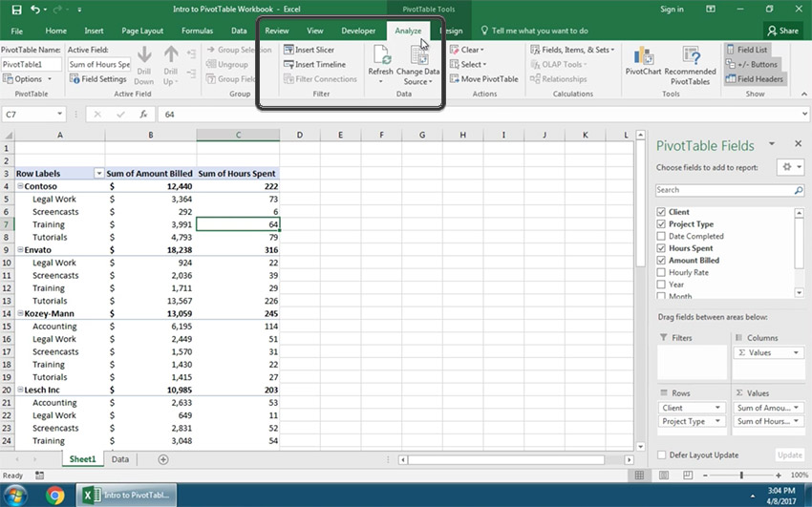The image size is (812, 507).
Task: Switch to the Insert tab
Action: coord(94,32)
